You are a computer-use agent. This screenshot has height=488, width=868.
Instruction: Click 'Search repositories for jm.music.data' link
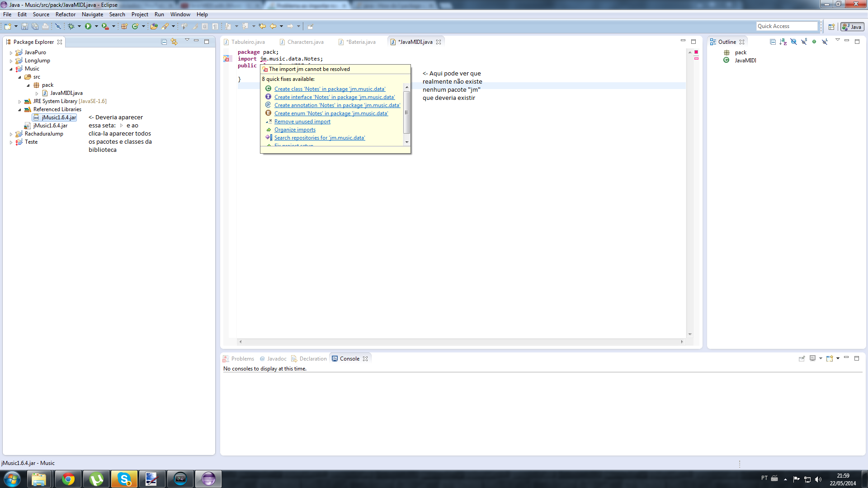click(x=319, y=138)
